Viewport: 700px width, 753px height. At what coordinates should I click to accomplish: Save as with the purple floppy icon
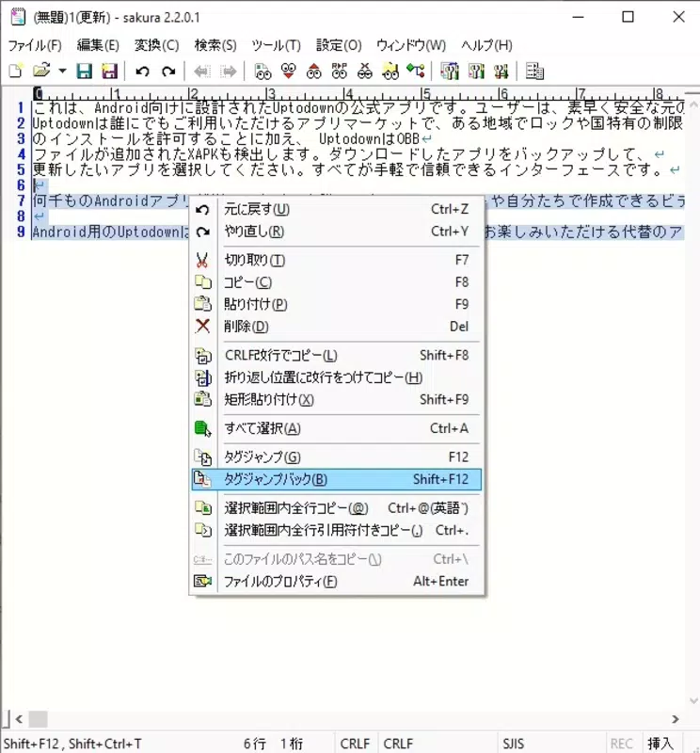tap(110, 72)
